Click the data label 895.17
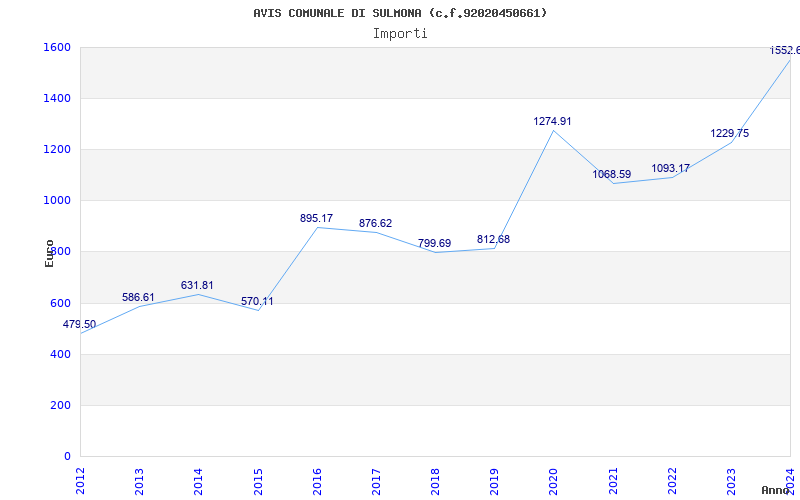The width and height of the screenshot is (800, 500). click(316, 218)
